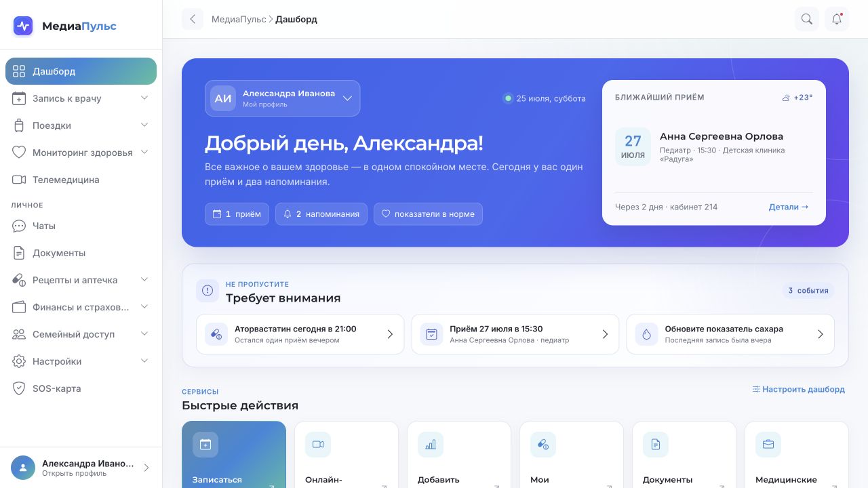The height and width of the screenshot is (488, 868).
Task: Open the Александра Иванова profile dropdown
Action: [x=282, y=98]
